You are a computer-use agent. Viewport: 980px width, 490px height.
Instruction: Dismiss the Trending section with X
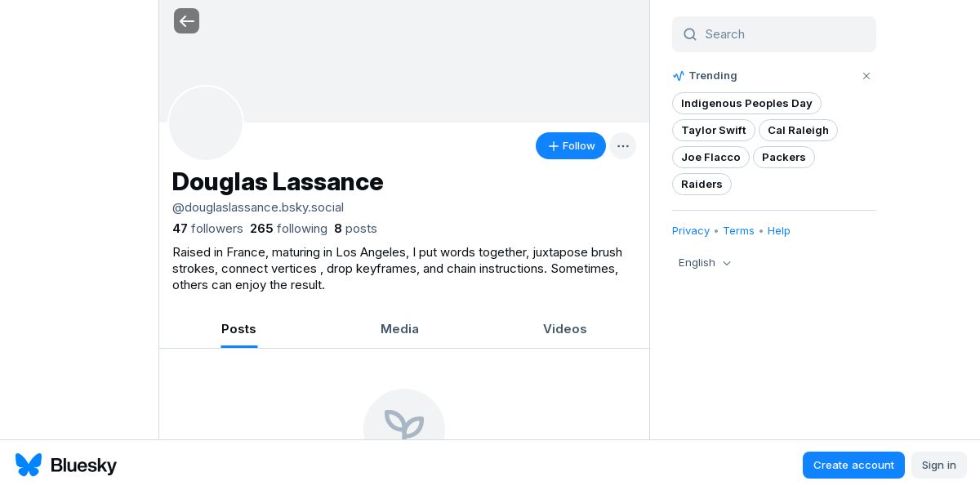click(x=866, y=76)
